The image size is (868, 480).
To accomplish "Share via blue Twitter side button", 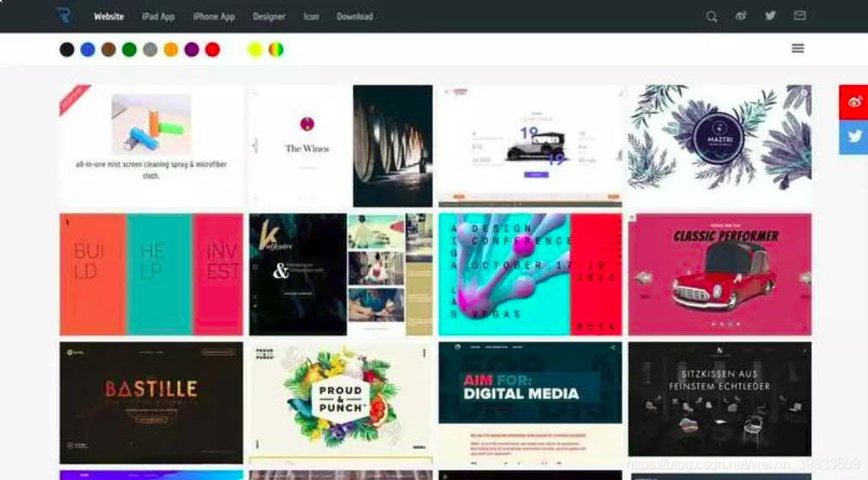I will 853,137.
